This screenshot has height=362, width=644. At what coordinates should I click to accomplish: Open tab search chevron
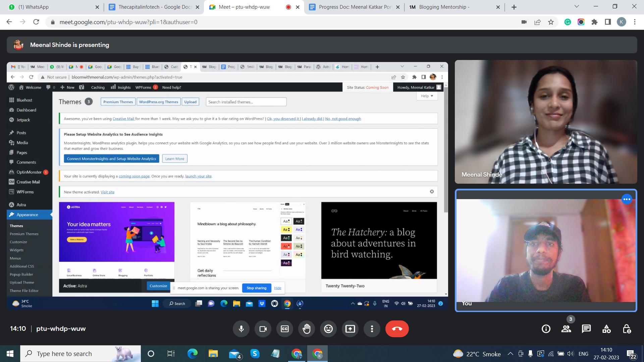577,6
